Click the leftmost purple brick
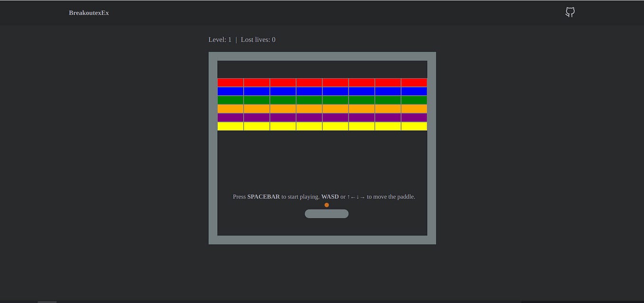 tap(230, 117)
